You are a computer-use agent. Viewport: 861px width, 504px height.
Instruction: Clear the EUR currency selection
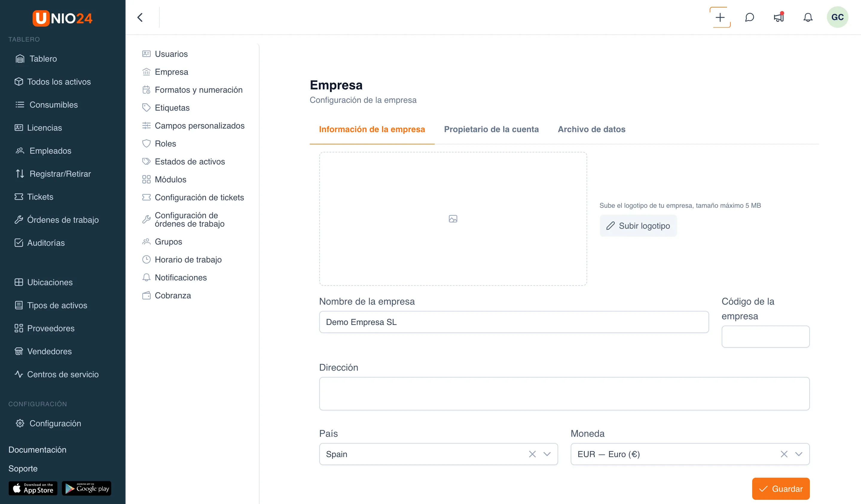coord(784,454)
